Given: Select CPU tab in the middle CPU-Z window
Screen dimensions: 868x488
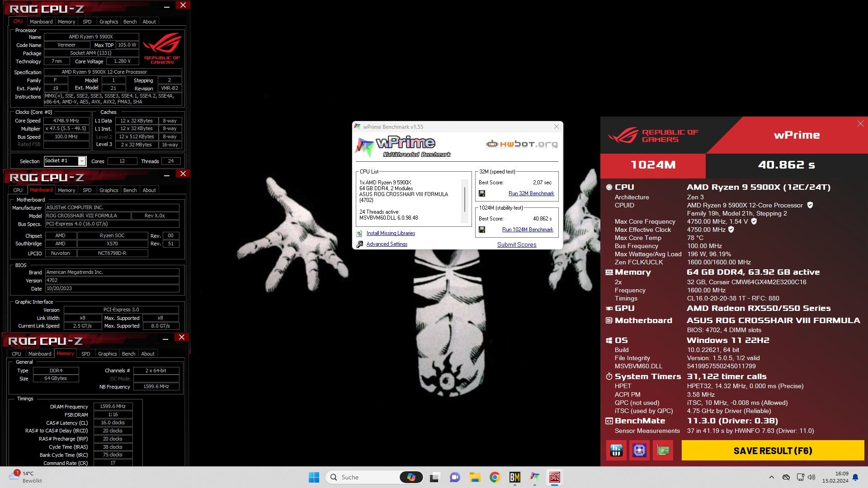Looking at the screenshot, I should (18, 190).
